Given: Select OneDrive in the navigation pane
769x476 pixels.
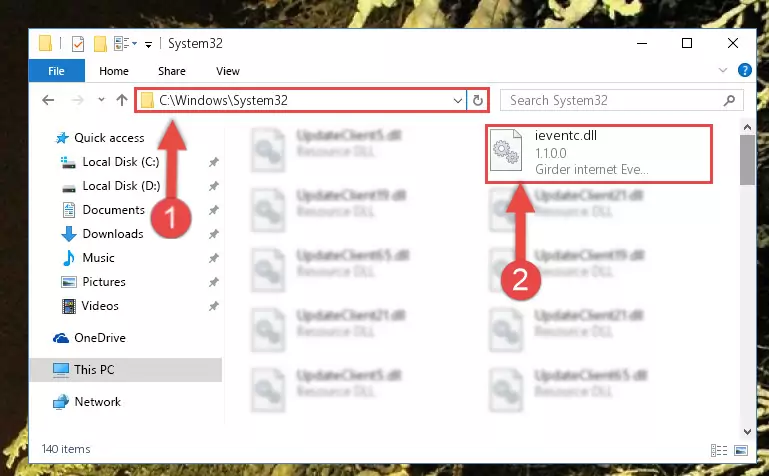Looking at the screenshot, I should click(100, 338).
